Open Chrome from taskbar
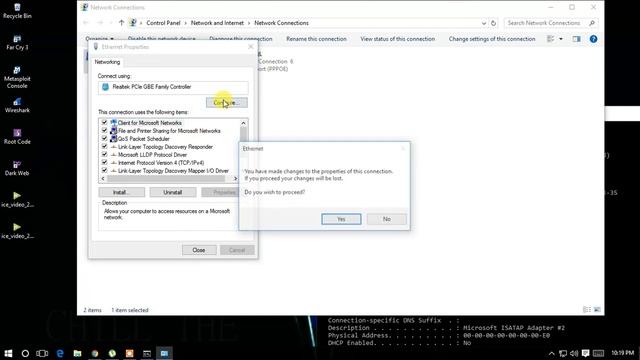Viewport: 640px width, 360px height. click(x=95, y=353)
